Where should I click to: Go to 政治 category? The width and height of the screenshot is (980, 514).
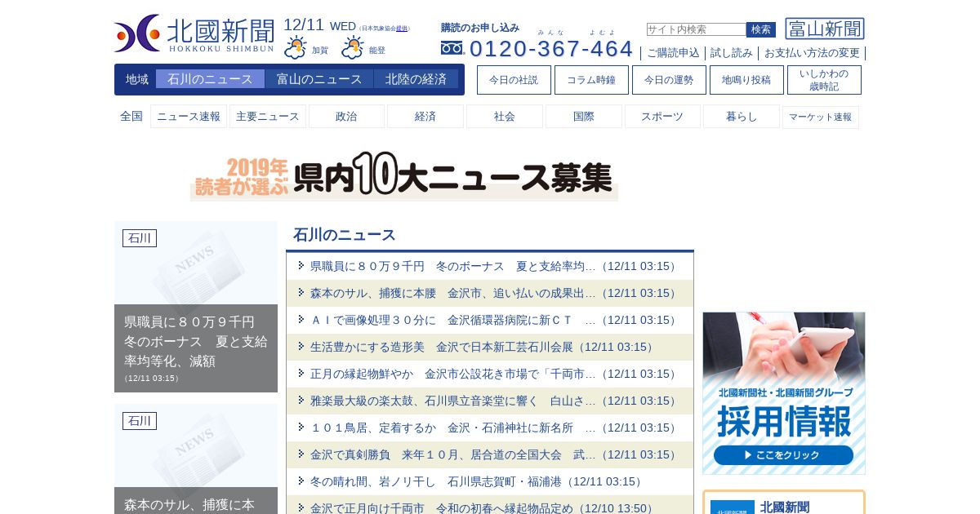346,117
